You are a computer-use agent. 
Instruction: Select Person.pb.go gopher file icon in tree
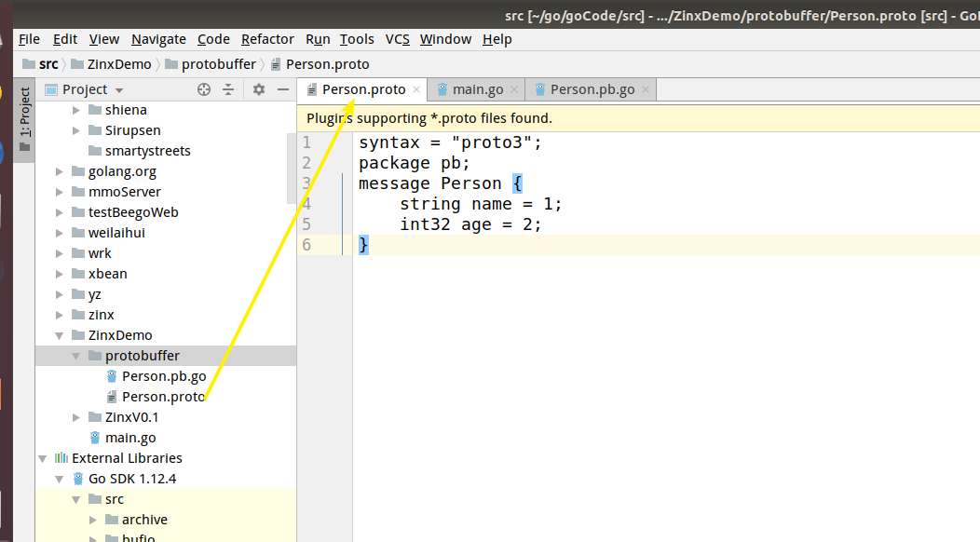pyautogui.click(x=112, y=376)
